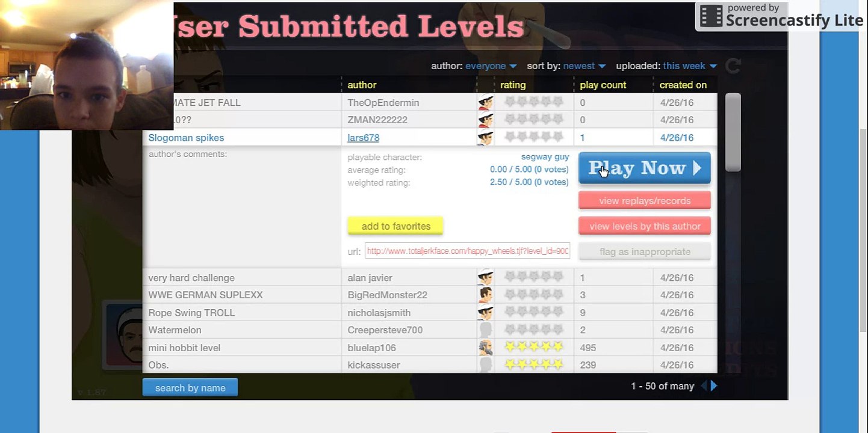Sort by play count column header
Viewport: 868px width, 433px height.
pyautogui.click(x=603, y=85)
